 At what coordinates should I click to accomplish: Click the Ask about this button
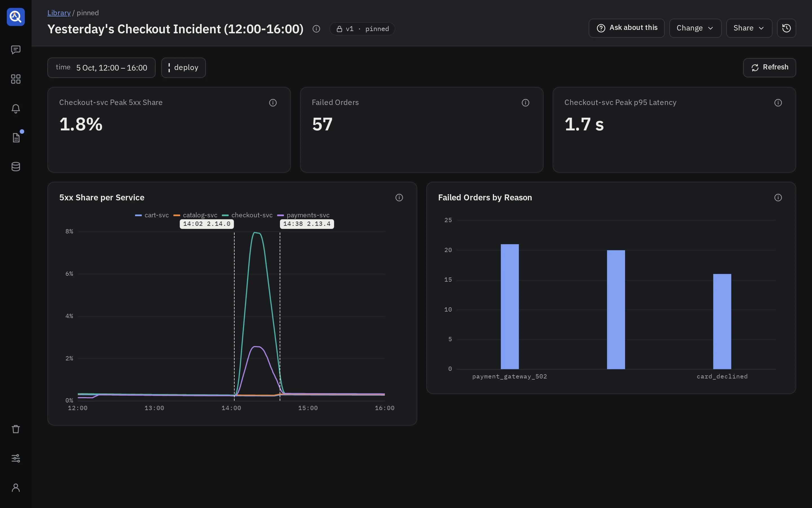point(626,28)
